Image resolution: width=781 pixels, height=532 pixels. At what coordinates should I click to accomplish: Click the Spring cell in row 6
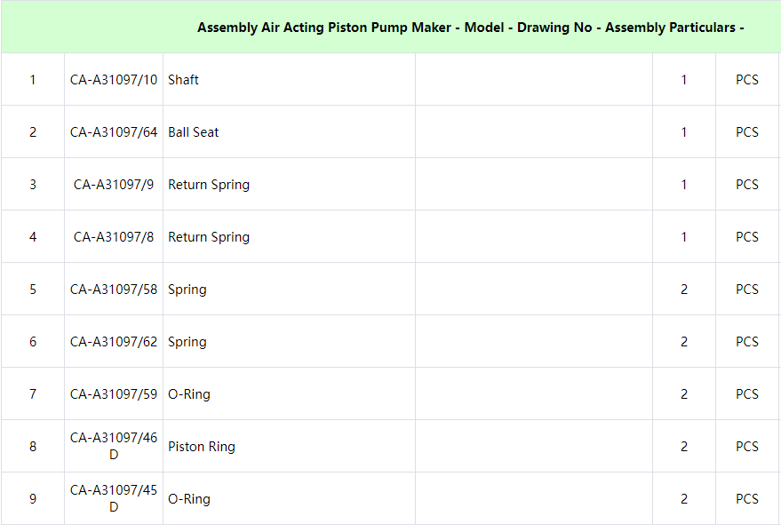[289, 341]
